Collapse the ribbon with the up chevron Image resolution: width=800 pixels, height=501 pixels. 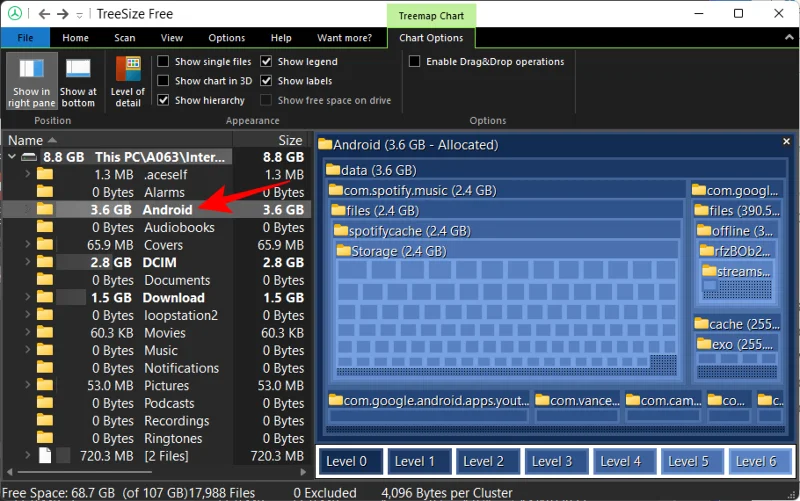(789, 37)
